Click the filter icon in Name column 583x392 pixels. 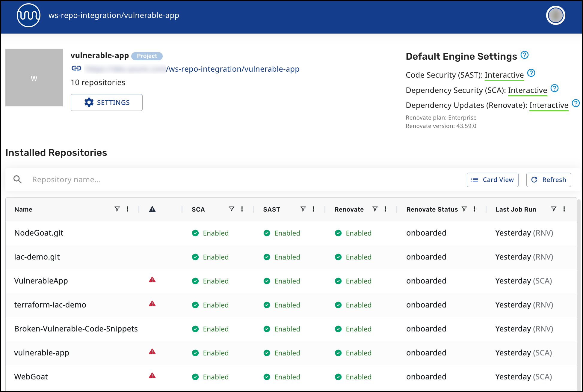click(117, 209)
